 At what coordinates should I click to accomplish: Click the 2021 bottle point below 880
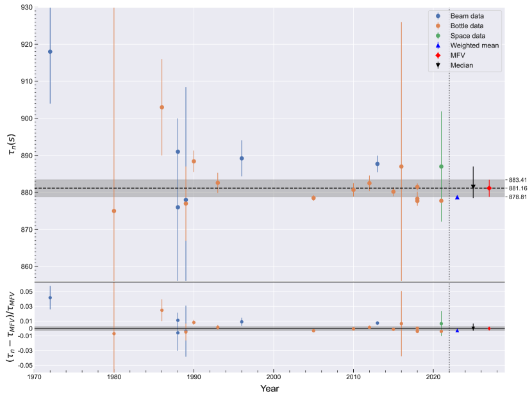441,200
